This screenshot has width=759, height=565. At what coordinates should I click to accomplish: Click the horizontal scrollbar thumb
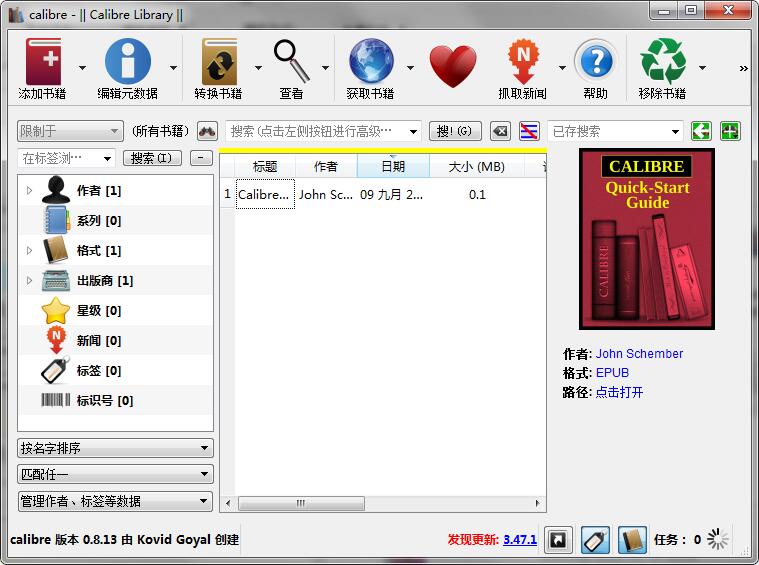[x=301, y=504]
